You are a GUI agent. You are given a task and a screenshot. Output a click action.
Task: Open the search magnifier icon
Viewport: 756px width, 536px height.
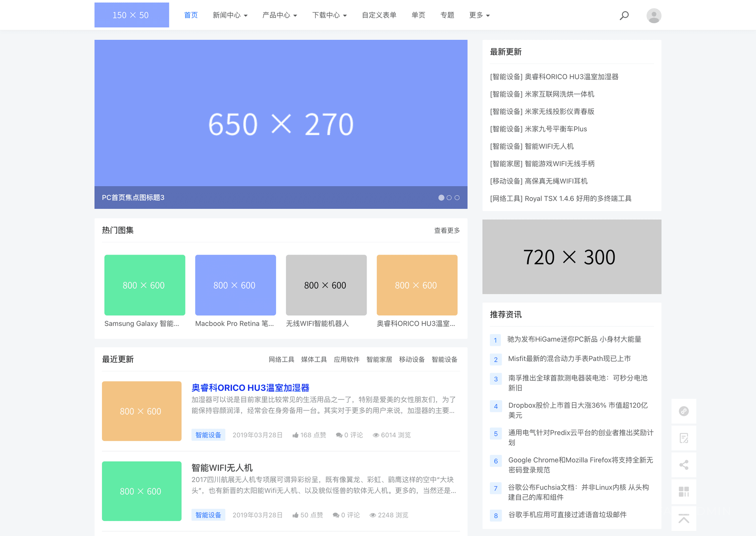624,15
